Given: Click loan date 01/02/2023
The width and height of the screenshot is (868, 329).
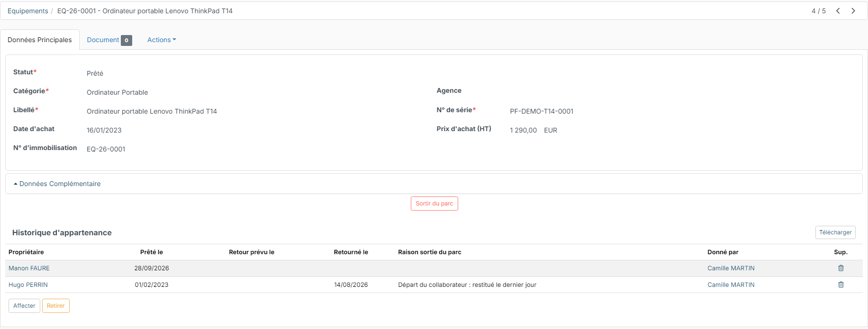Looking at the screenshot, I should [152, 285].
